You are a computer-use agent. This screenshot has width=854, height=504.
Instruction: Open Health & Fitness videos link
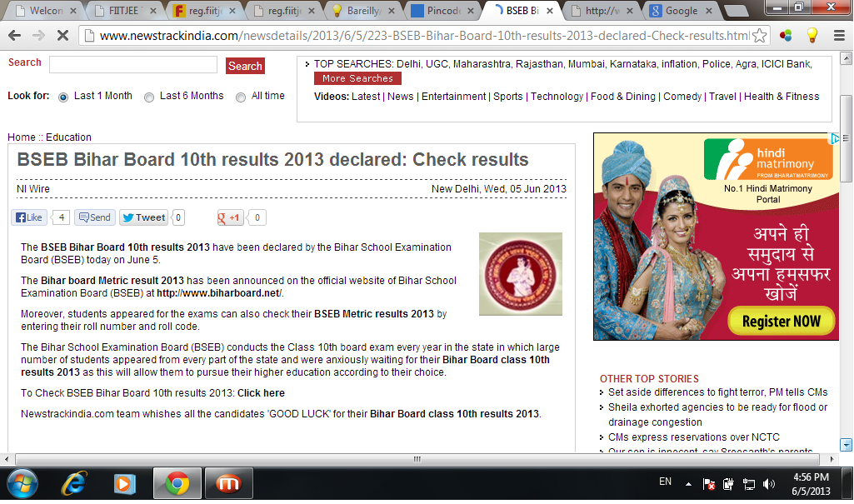click(782, 97)
